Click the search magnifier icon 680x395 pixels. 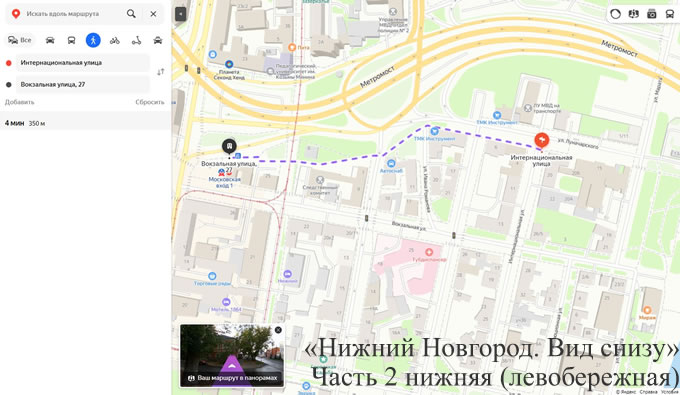131,14
